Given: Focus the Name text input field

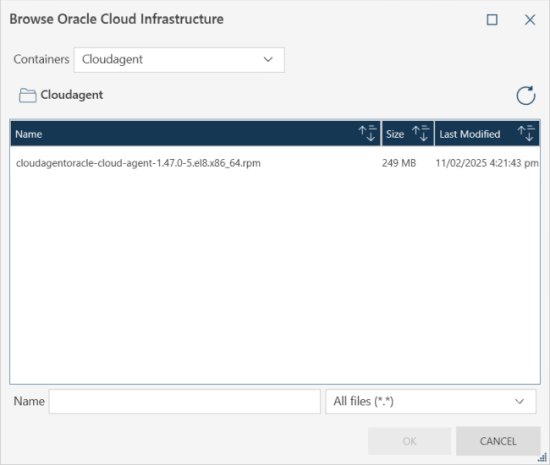Looking at the screenshot, I should 185,401.
